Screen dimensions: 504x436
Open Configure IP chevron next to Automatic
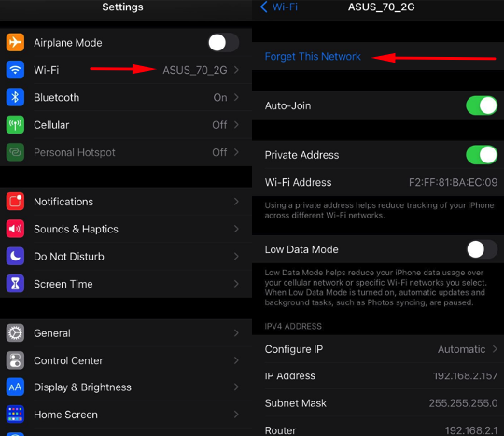(x=495, y=349)
